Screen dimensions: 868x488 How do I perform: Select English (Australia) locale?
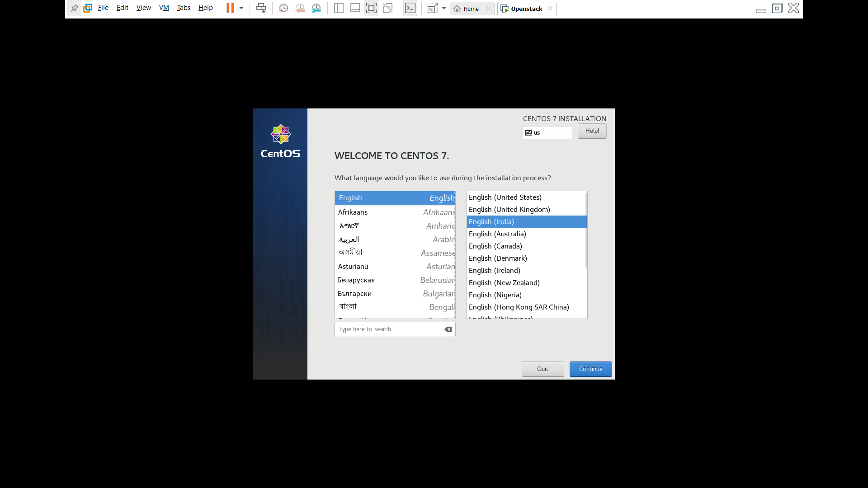(497, 234)
